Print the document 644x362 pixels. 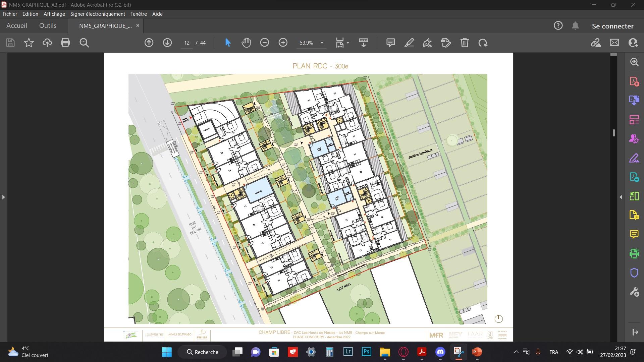65,43
